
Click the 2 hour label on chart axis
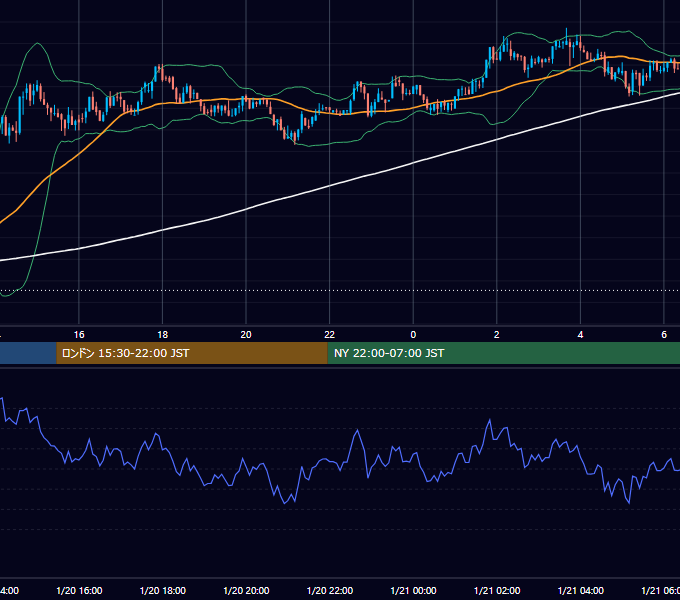click(497, 335)
